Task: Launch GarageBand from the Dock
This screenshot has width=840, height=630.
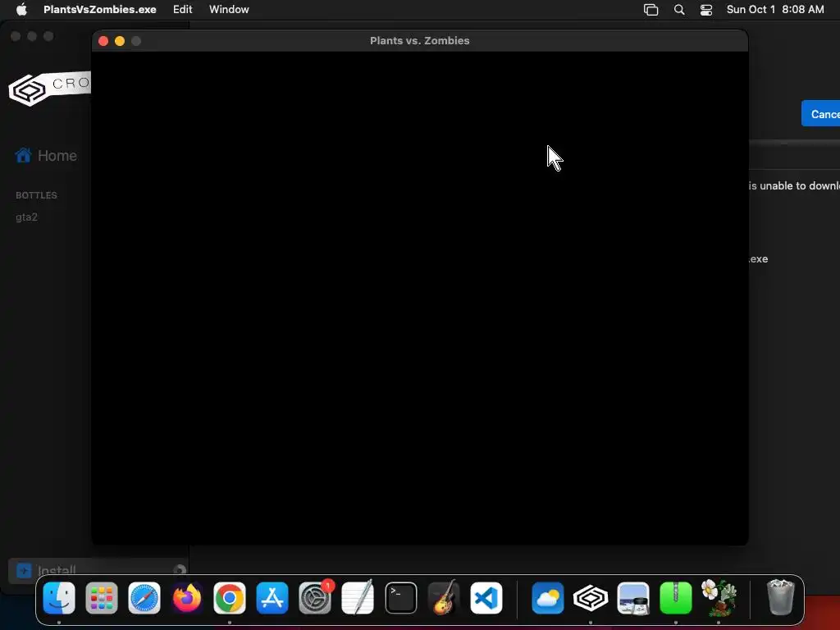Action: click(444, 598)
